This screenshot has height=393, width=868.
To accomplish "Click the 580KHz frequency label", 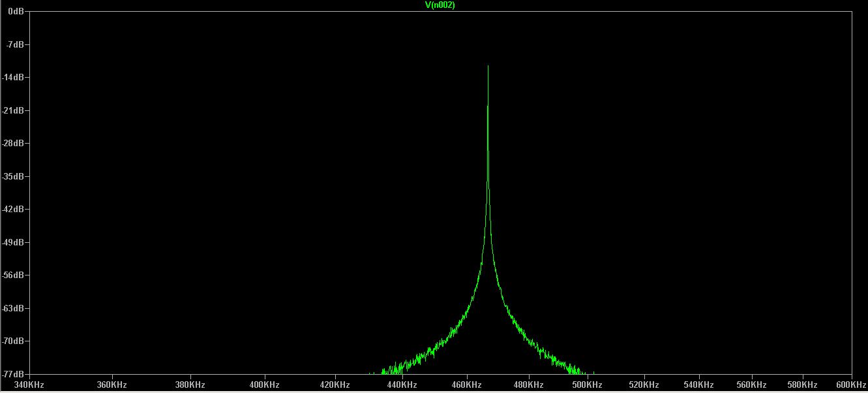I will pos(803,385).
